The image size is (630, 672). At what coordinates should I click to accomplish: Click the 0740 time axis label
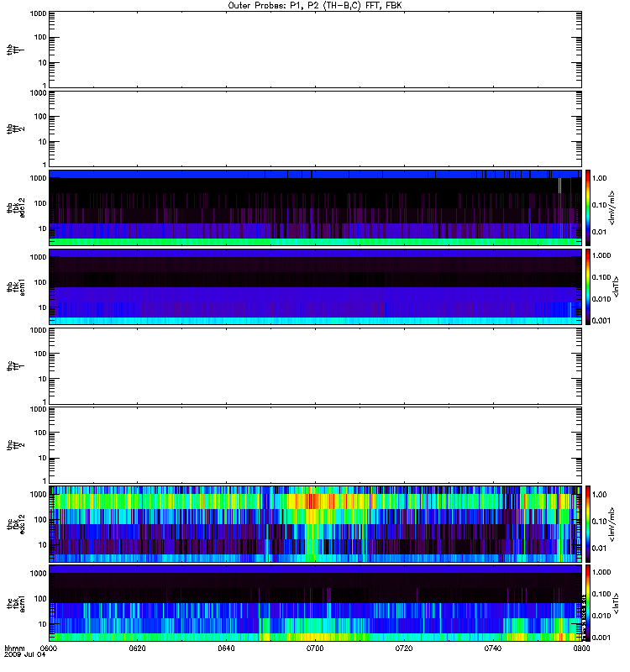(x=492, y=648)
